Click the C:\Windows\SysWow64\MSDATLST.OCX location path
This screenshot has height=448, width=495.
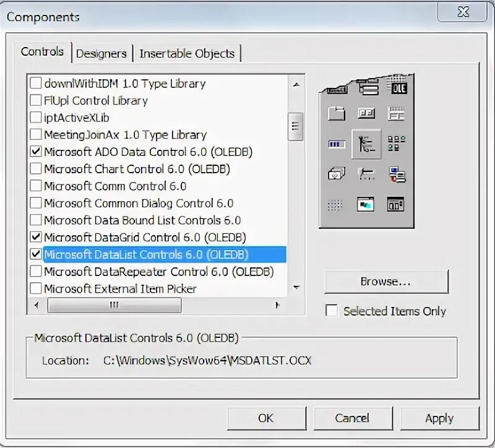pos(207,361)
